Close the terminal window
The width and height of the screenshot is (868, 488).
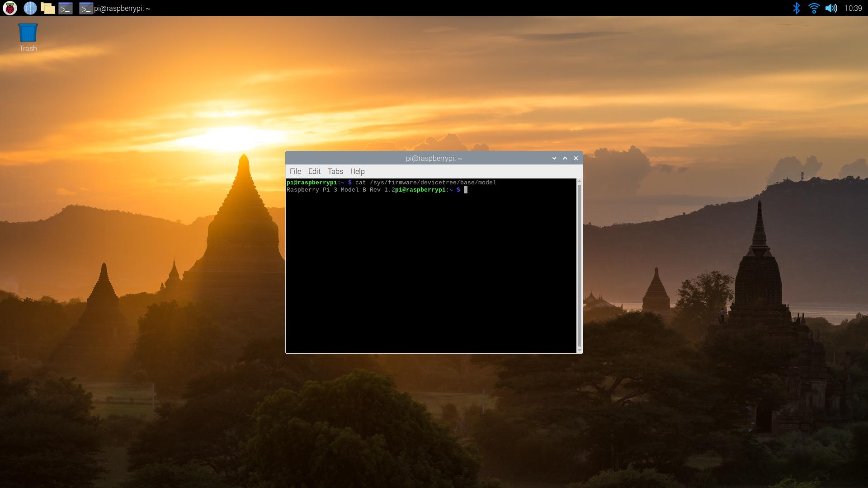pos(576,158)
